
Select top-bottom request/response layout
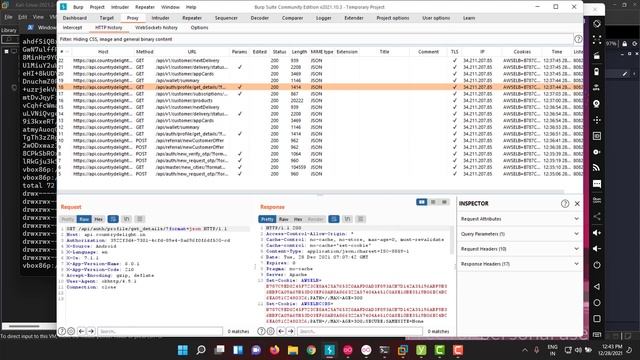[x=433, y=202]
